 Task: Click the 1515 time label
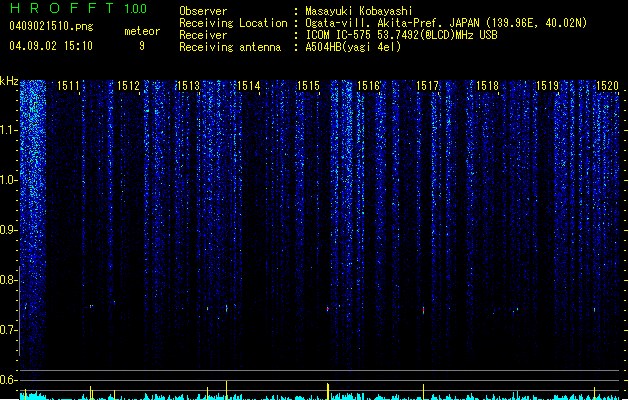(x=308, y=86)
